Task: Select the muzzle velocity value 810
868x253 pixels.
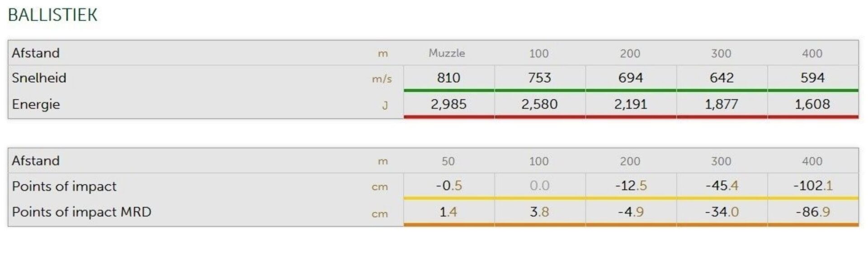Action: click(x=448, y=78)
